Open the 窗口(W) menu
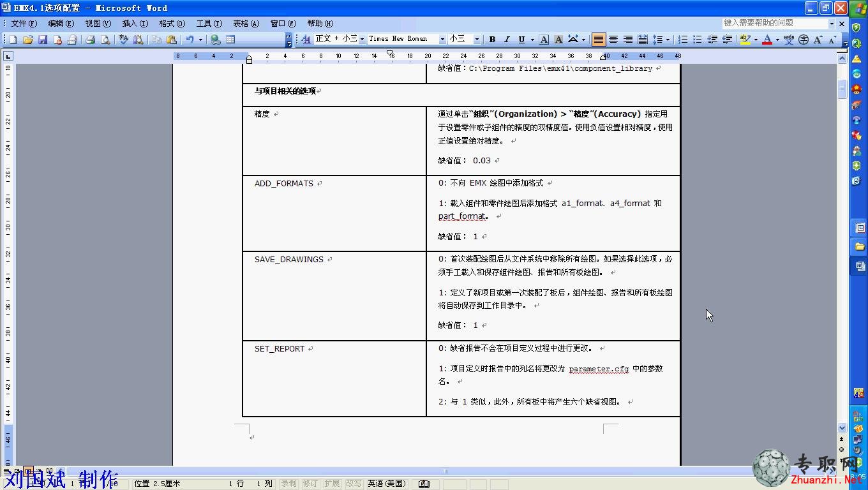This screenshot has width=868, height=490. [283, 24]
